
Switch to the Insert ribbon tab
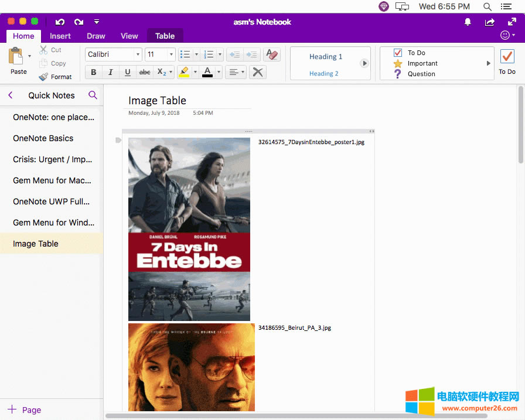coord(60,36)
